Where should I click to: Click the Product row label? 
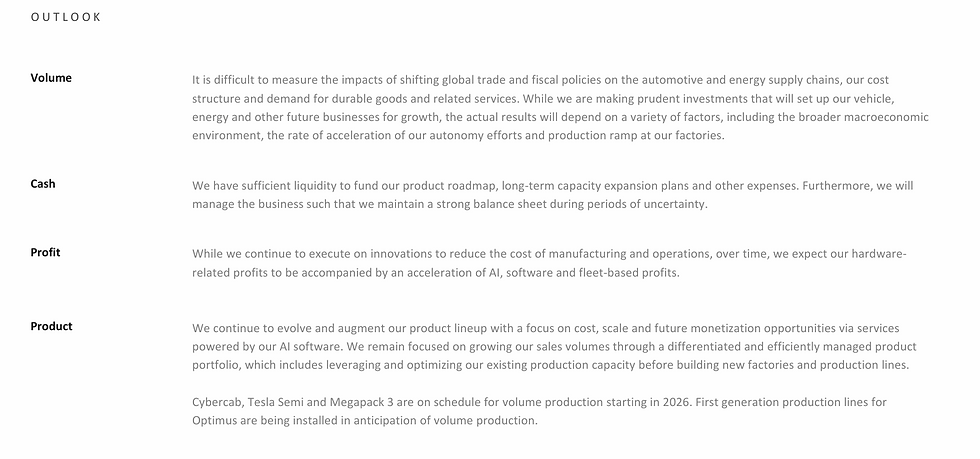click(x=51, y=326)
